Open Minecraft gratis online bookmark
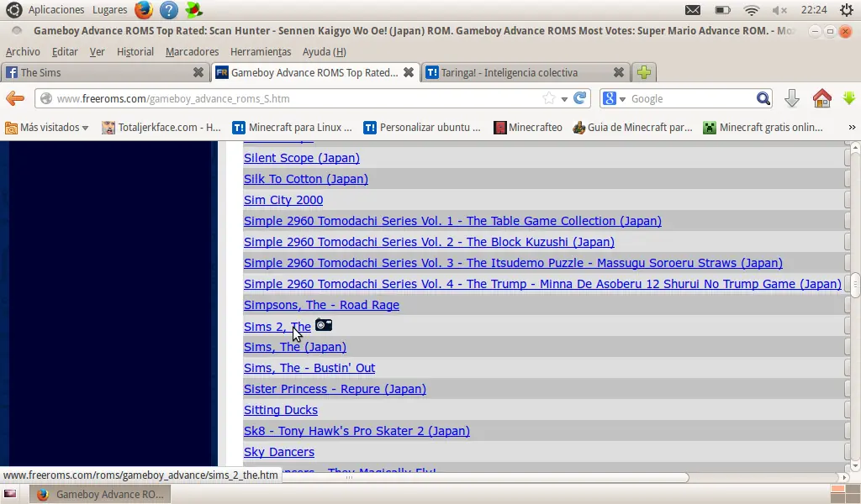 point(763,127)
